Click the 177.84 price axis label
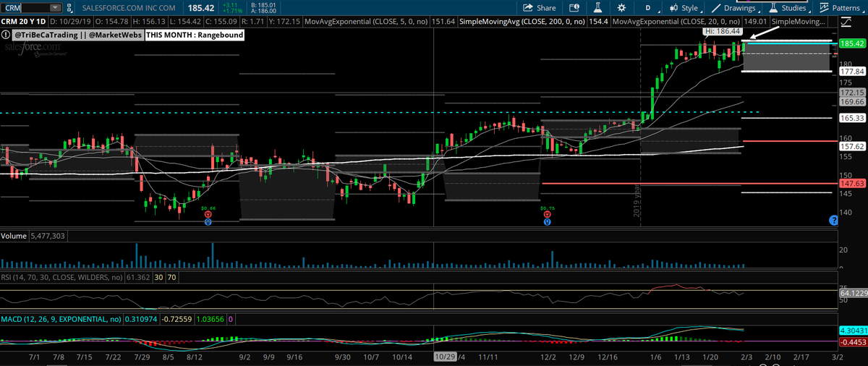The image size is (868, 366). tap(853, 72)
